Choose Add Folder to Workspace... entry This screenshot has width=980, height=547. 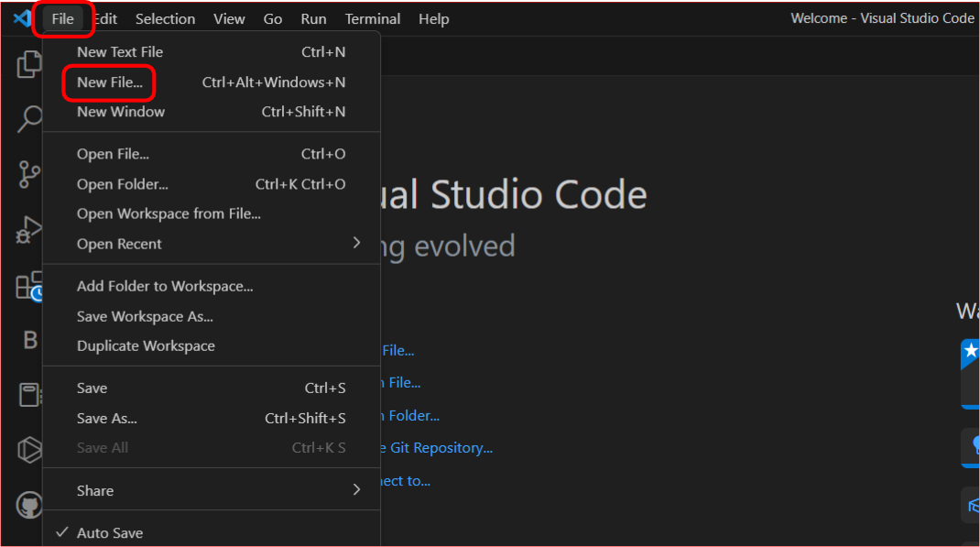[x=212, y=286]
